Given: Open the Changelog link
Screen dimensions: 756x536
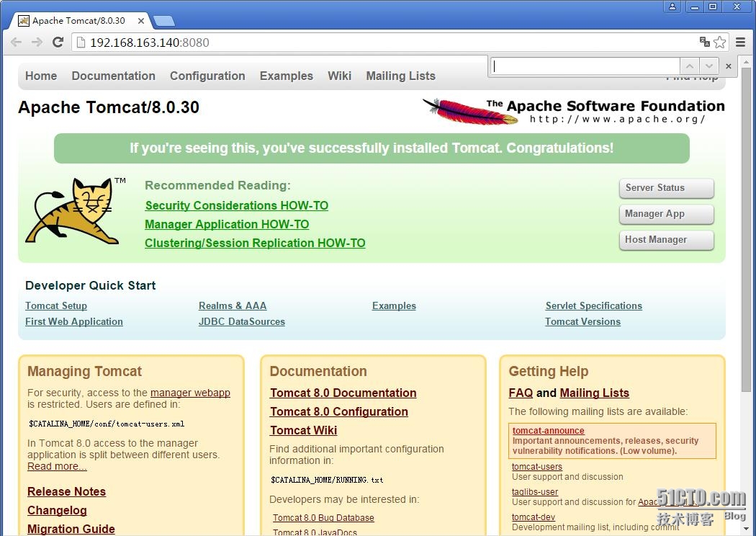Looking at the screenshot, I should tap(57, 510).
